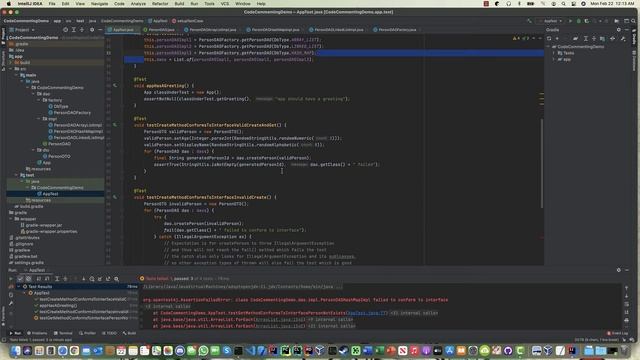
Task: Open Gradle build tool settings wrench
Action: 623,38
